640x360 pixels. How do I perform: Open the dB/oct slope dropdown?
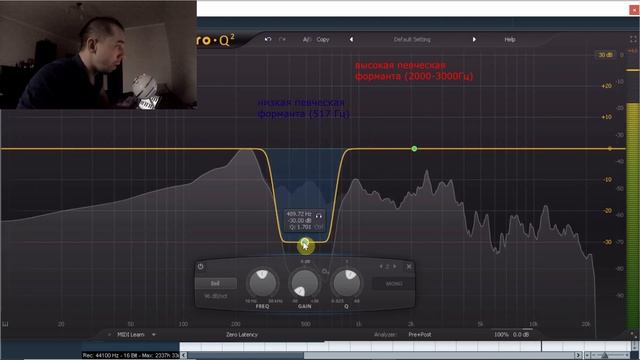click(x=216, y=296)
